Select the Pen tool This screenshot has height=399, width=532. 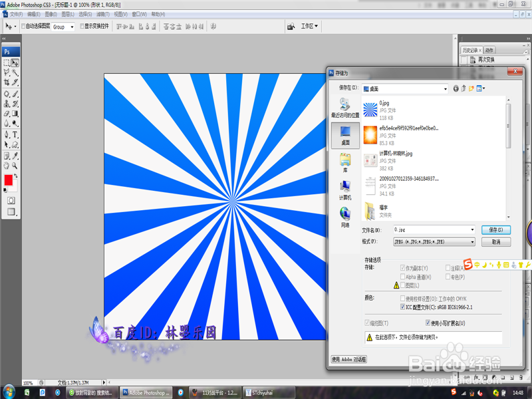7,135
